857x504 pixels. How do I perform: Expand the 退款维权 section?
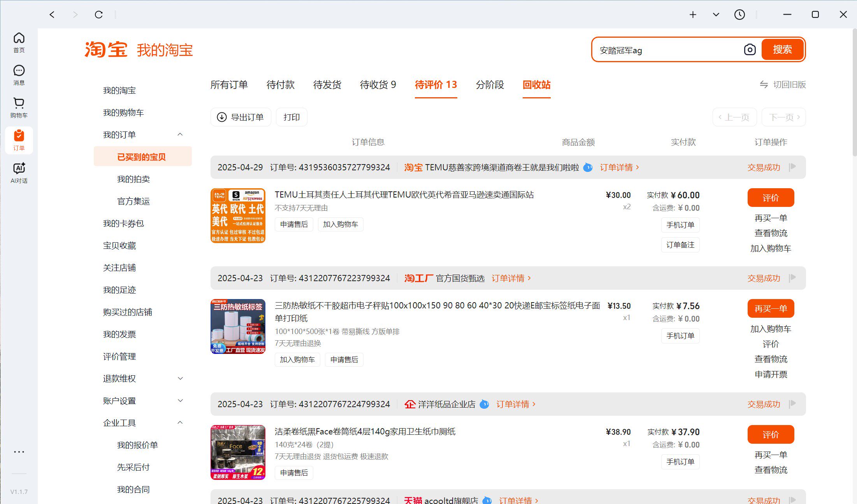point(180,378)
